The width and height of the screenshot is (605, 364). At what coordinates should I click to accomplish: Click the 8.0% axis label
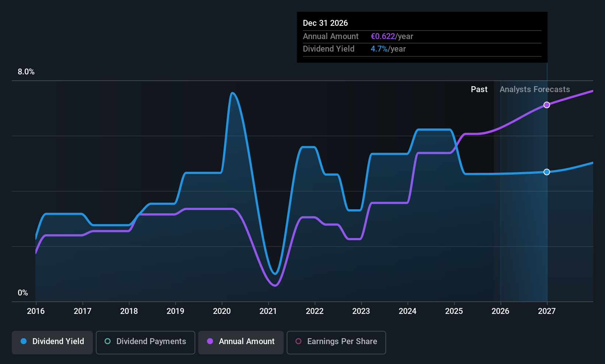(26, 72)
